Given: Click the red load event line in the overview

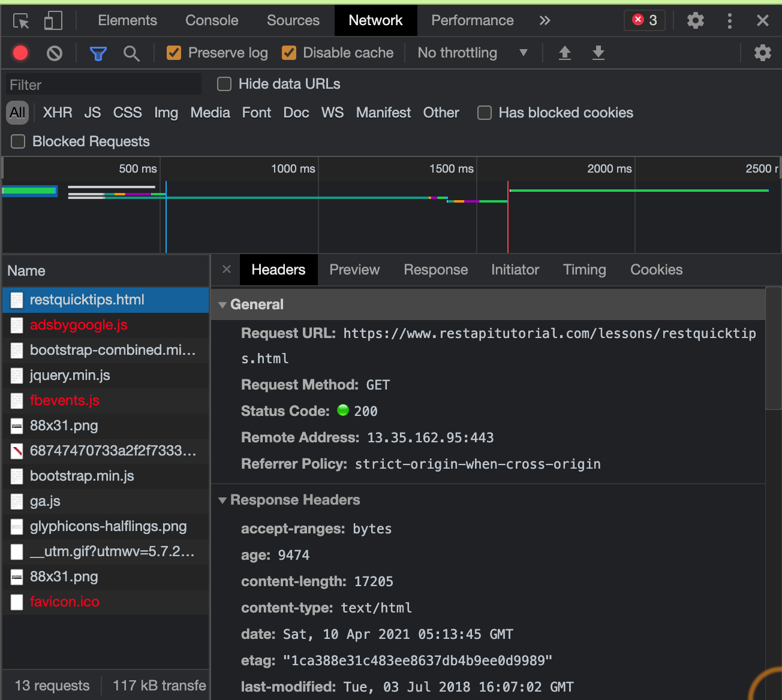Looking at the screenshot, I should pyautogui.click(x=508, y=217).
